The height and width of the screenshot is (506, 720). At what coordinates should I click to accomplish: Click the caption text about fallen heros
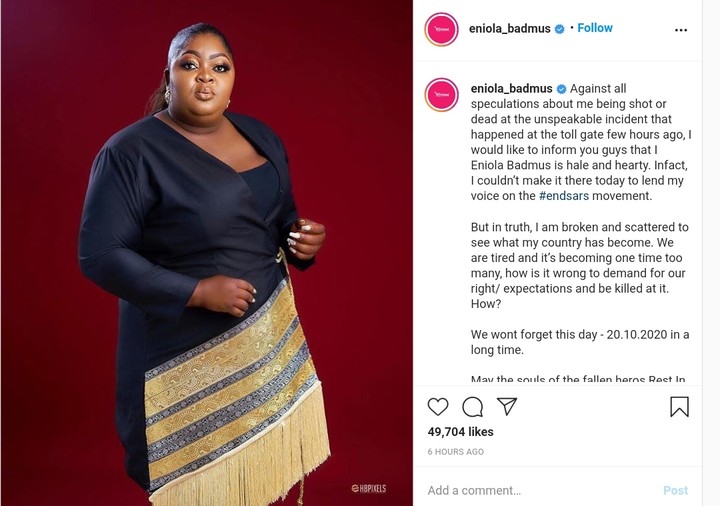578,380
